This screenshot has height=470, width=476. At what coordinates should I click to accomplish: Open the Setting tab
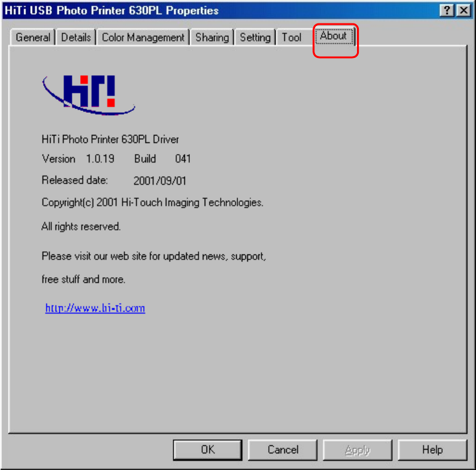(255, 38)
